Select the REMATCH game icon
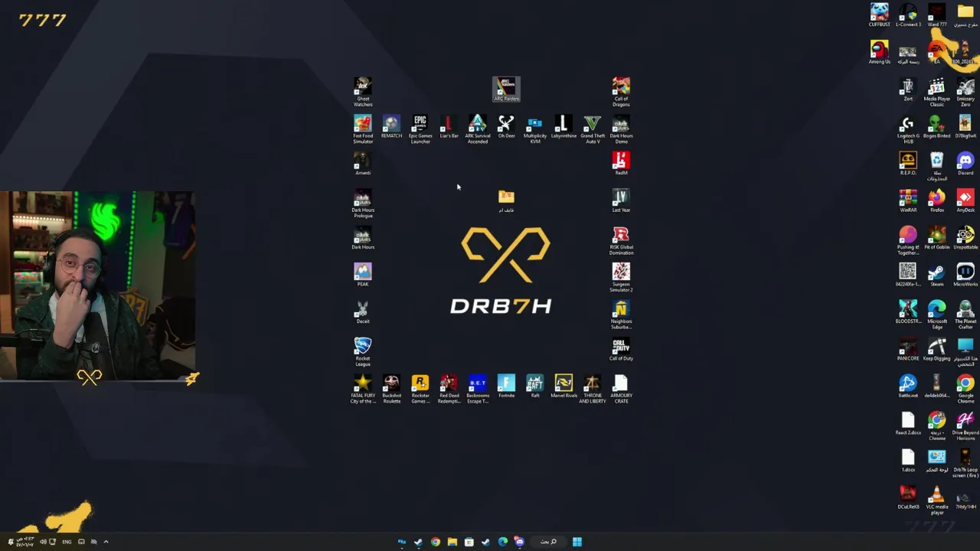The width and height of the screenshot is (980, 551). 391,127
